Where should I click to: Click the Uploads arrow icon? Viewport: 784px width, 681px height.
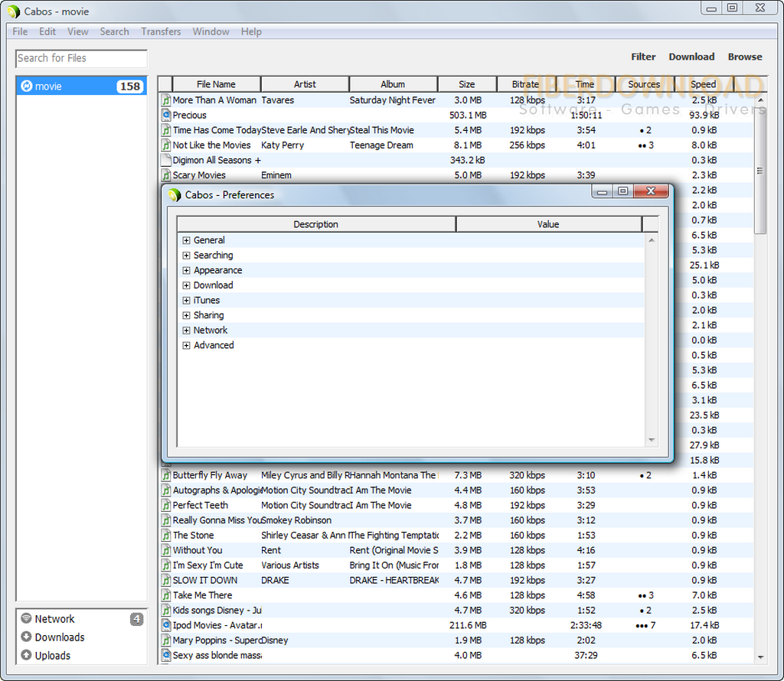click(x=26, y=656)
